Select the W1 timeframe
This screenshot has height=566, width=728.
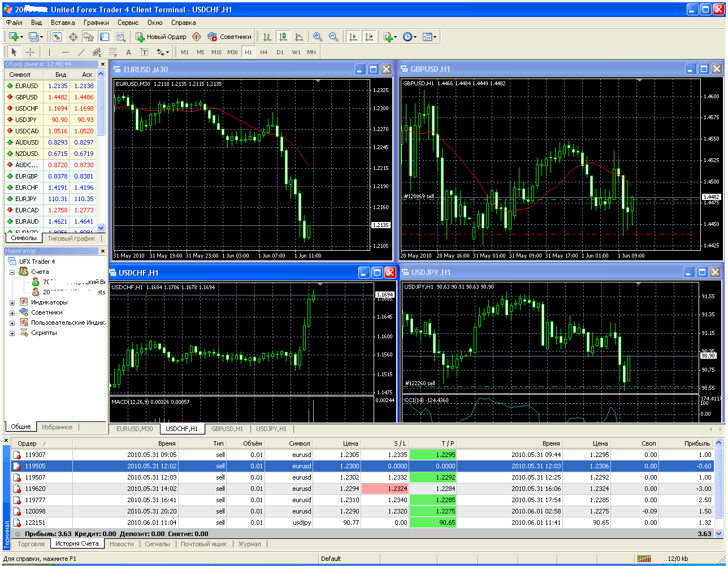pyautogui.click(x=296, y=52)
